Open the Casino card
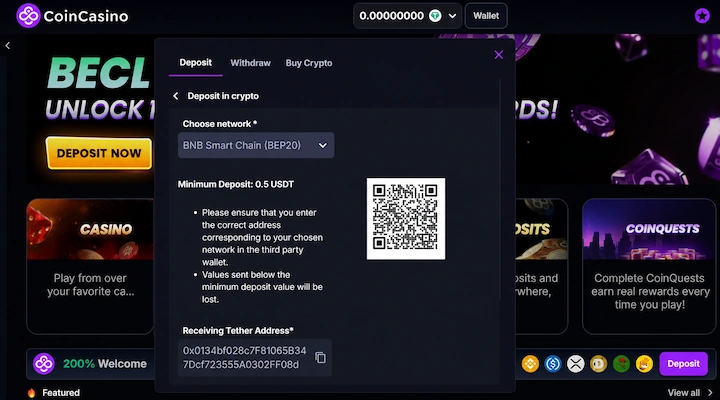720x400 pixels. pos(90,266)
